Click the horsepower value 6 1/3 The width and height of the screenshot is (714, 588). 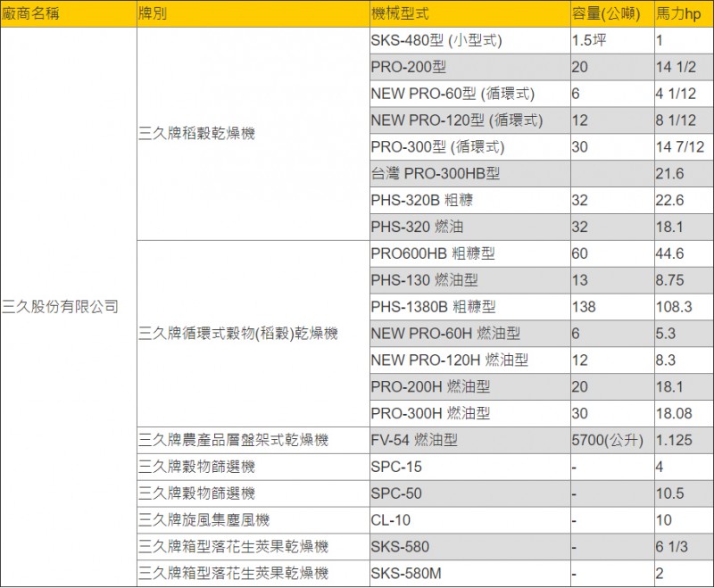point(684,547)
